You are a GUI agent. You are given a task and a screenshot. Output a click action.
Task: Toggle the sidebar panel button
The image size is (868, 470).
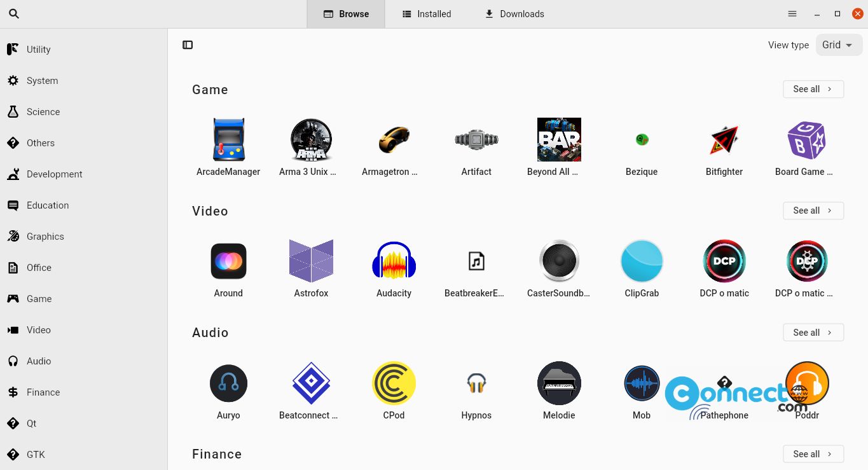188,45
